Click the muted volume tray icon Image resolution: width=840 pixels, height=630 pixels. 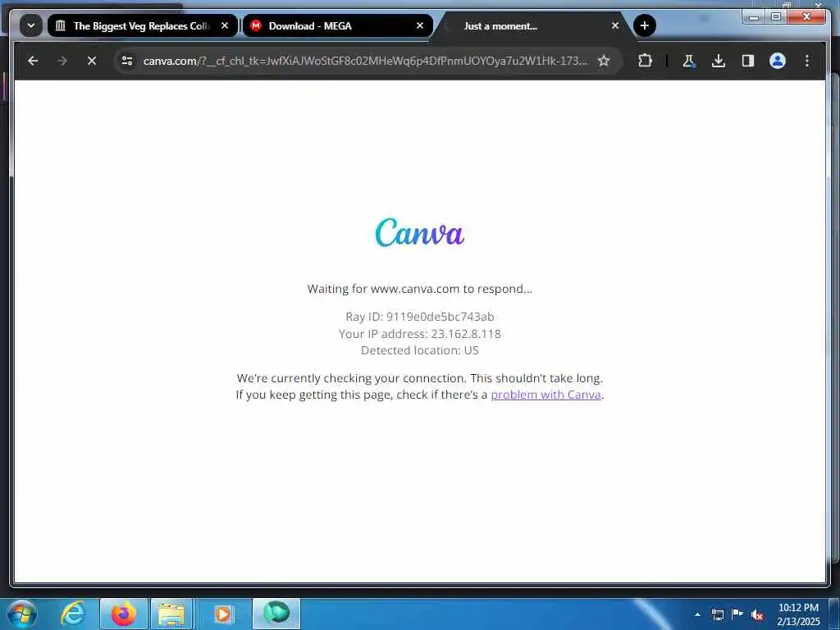tap(757, 614)
